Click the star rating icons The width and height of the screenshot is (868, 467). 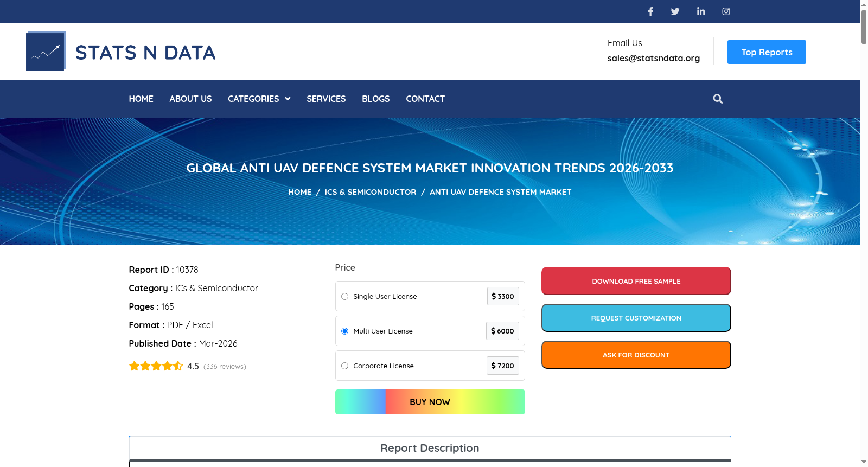(x=156, y=366)
